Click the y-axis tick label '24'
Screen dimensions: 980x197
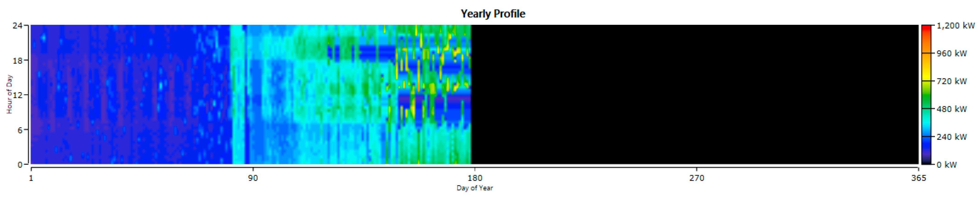point(17,26)
